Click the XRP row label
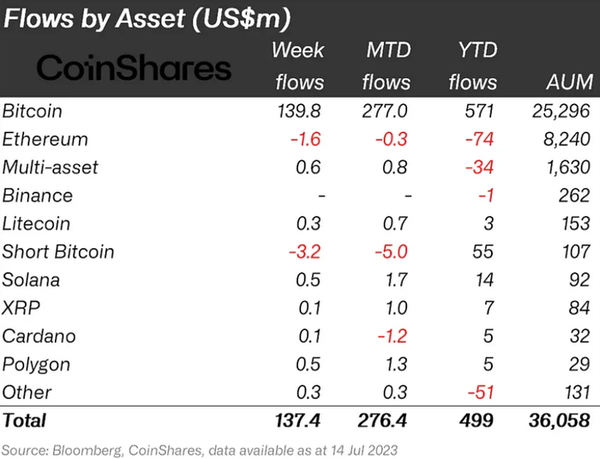This screenshot has width=600, height=459. [23, 307]
